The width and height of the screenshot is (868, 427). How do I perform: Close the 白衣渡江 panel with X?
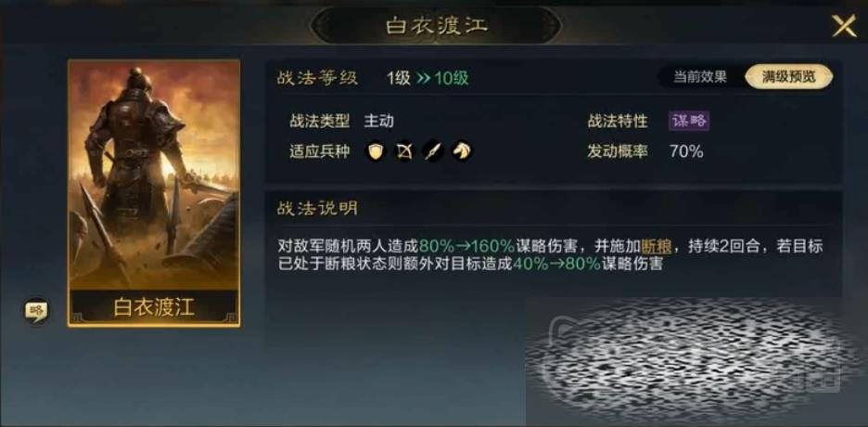pyautogui.click(x=844, y=26)
